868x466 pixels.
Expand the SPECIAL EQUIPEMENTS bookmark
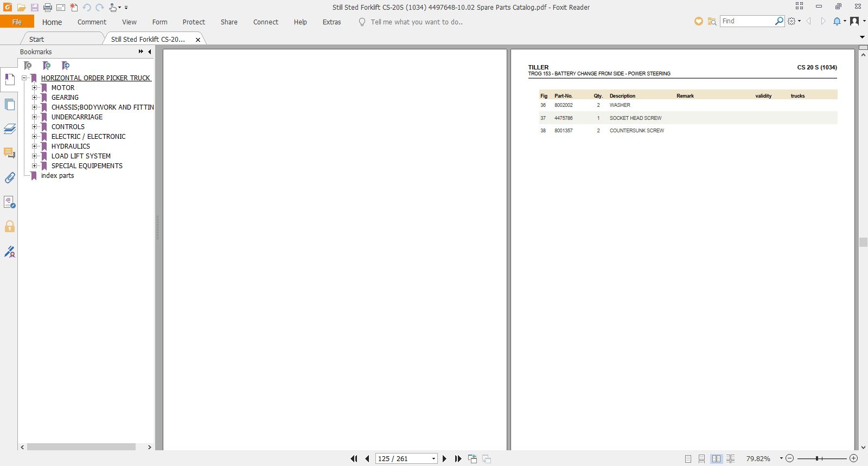coord(34,166)
